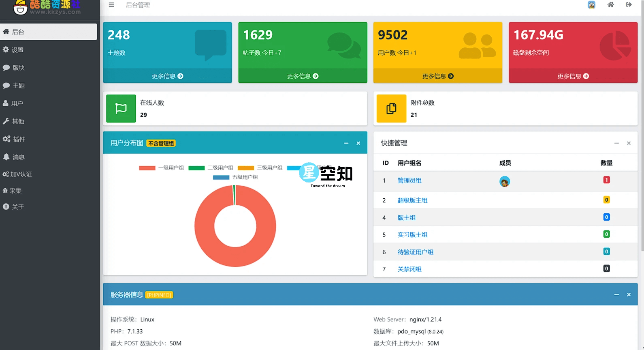Screen dimensions: 644x350
Task: Click the green flag icon for 在线人数
Action: tap(121, 108)
